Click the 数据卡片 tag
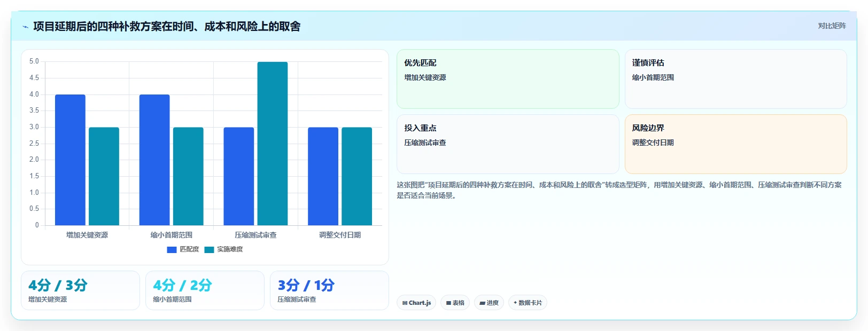 point(528,303)
